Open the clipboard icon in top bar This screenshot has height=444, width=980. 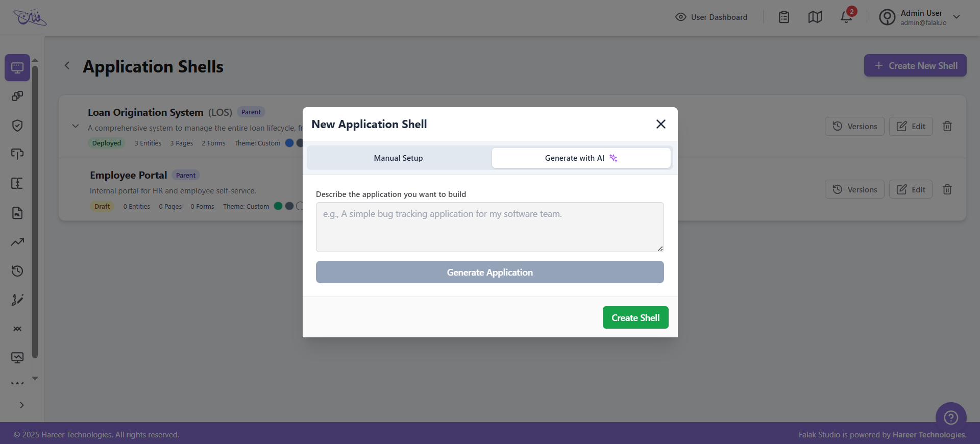click(784, 17)
